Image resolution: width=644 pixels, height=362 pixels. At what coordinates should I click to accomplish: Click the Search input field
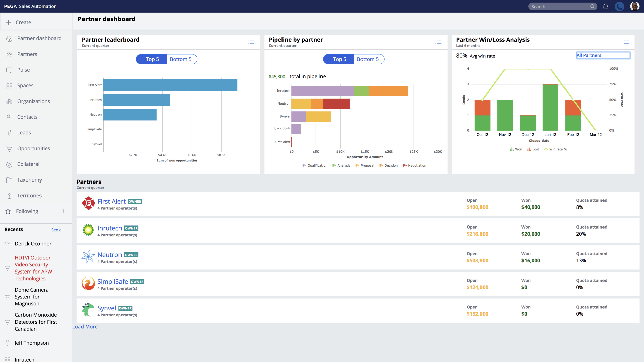[560, 7]
